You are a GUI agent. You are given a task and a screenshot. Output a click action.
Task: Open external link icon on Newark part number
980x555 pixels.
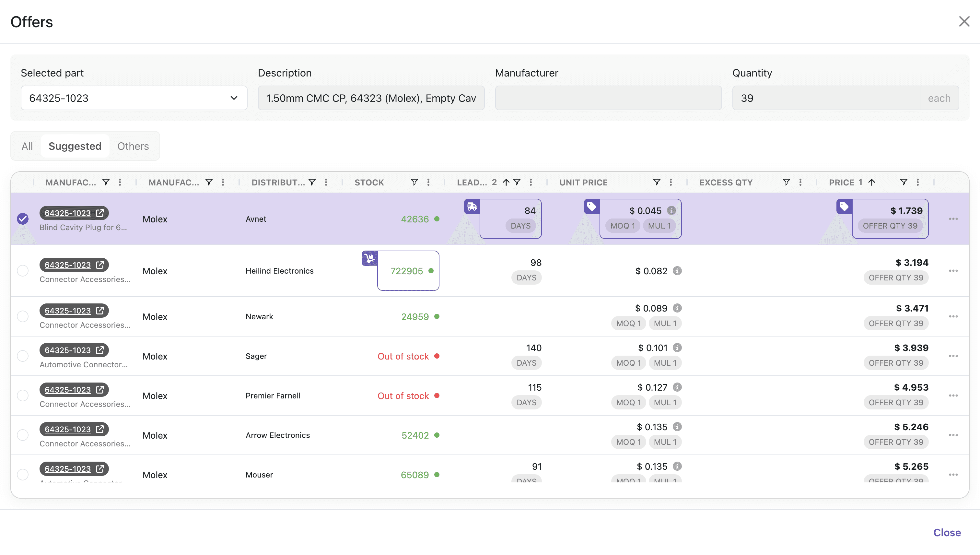(100, 311)
